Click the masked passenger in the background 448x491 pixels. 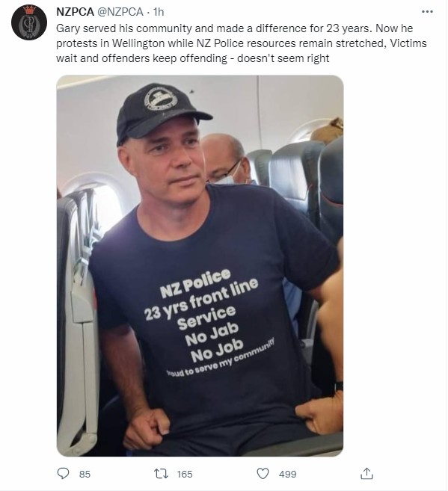[x=226, y=158]
